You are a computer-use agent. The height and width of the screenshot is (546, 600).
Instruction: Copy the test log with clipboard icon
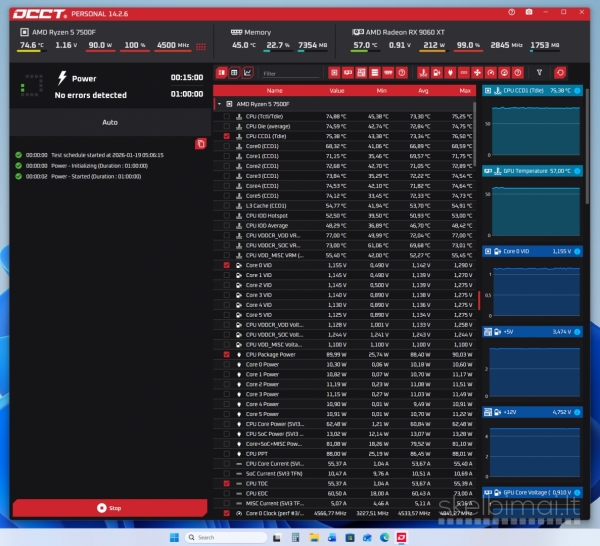(x=200, y=144)
